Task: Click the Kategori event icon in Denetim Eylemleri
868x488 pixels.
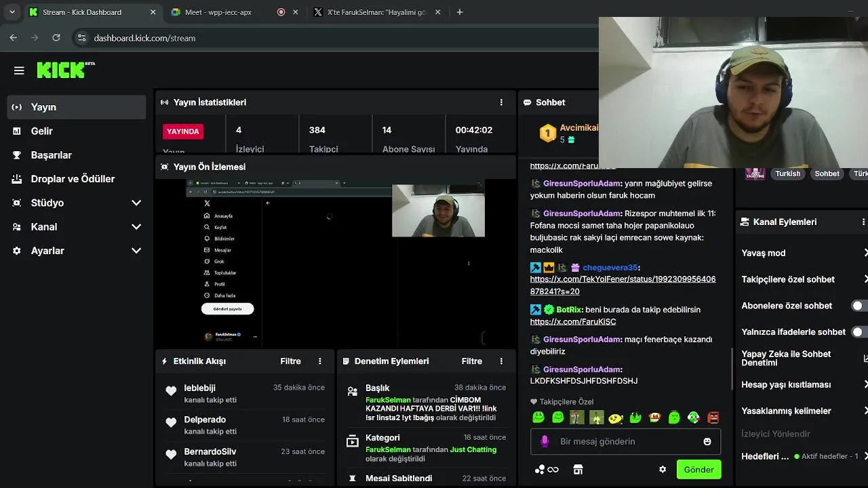Action: [352, 441]
